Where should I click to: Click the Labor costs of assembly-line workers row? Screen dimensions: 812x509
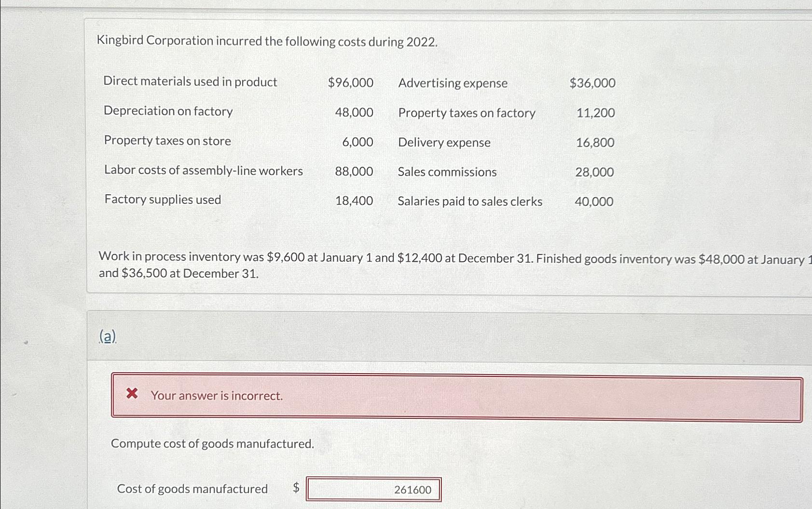(203, 171)
